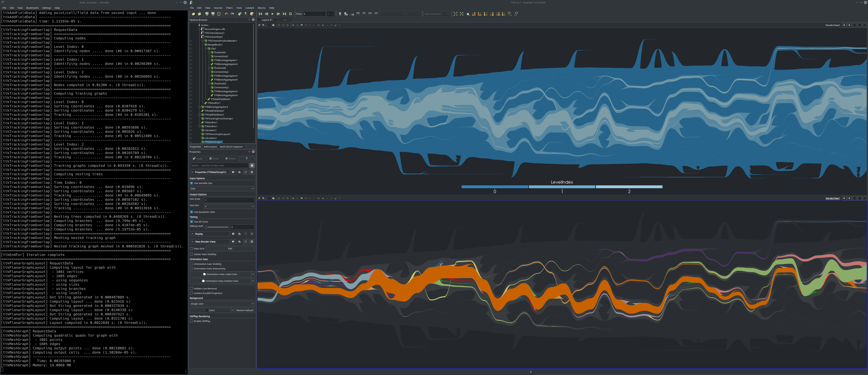
Task: Click the Restore Default button
Action: tap(245, 310)
